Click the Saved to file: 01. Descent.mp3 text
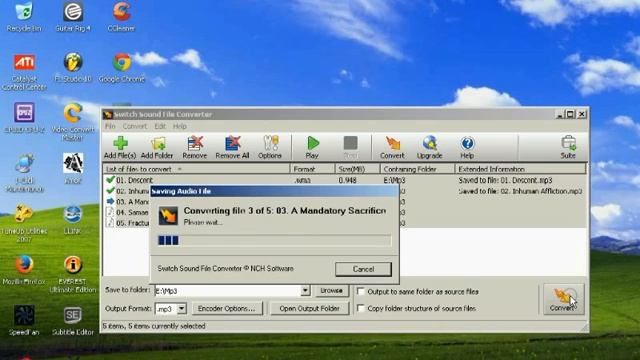The image size is (640, 360). pyautogui.click(x=505, y=180)
